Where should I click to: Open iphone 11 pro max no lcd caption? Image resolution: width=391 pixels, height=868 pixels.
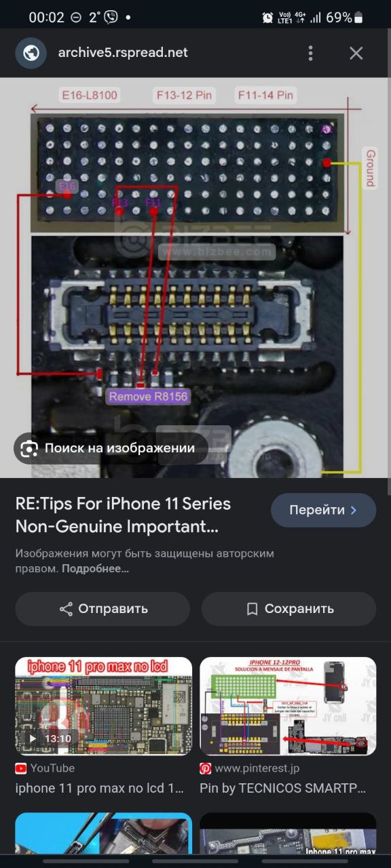click(x=99, y=789)
